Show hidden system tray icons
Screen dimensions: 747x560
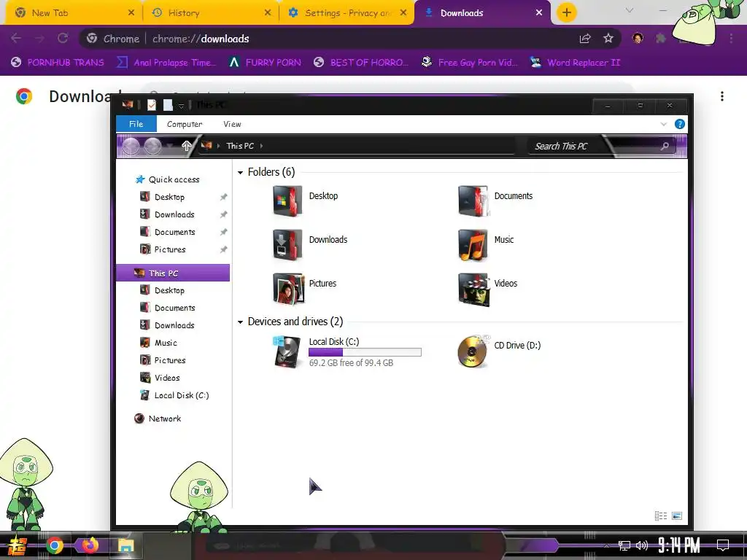[x=606, y=545]
